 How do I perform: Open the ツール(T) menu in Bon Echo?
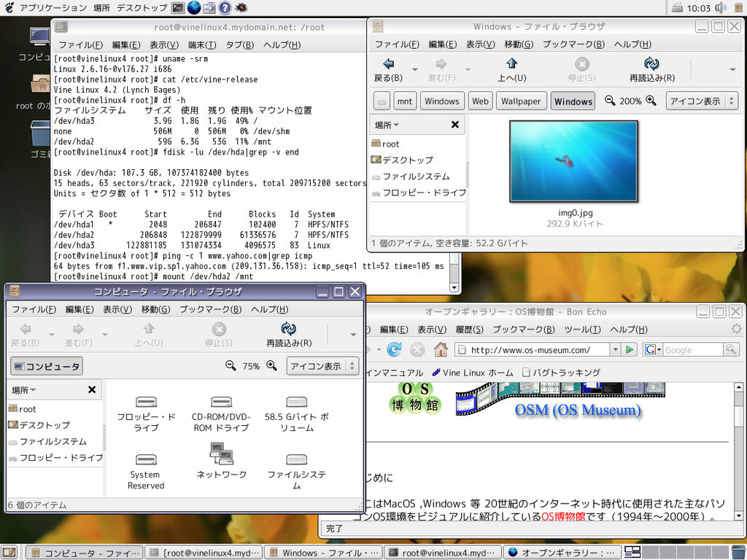pyautogui.click(x=582, y=330)
